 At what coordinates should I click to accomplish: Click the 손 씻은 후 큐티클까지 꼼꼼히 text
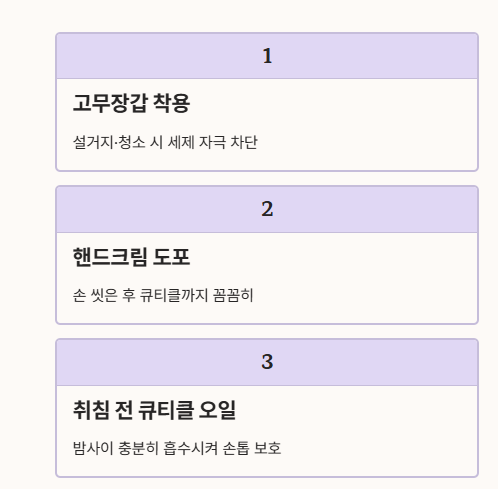click(163, 295)
